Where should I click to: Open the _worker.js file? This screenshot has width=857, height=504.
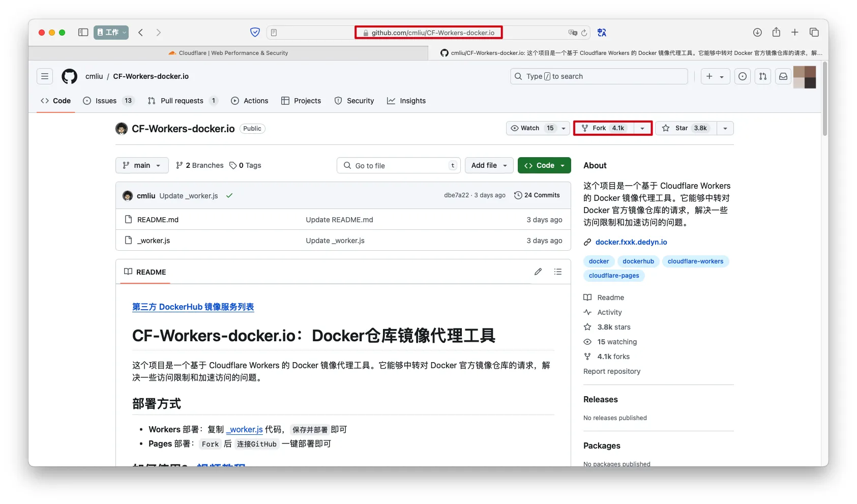pos(154,241)
